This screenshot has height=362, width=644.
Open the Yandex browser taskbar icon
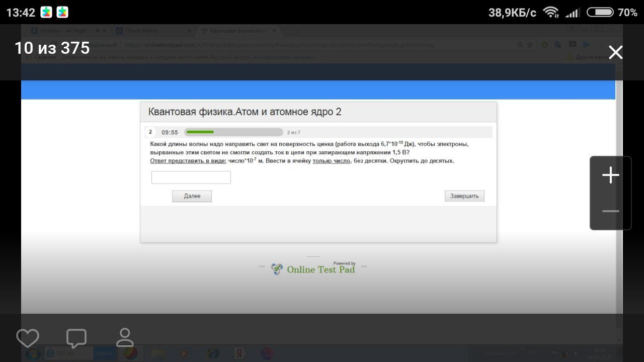point(239,353)
